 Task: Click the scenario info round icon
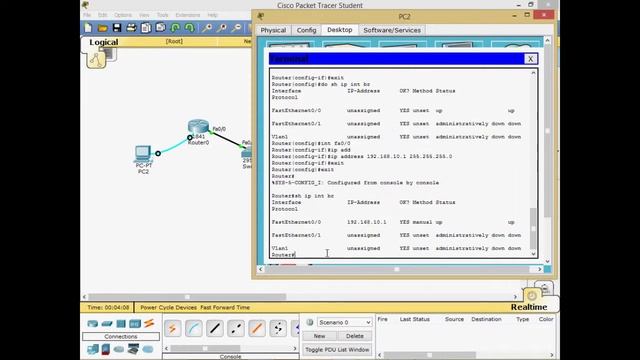tap(310, 322)
